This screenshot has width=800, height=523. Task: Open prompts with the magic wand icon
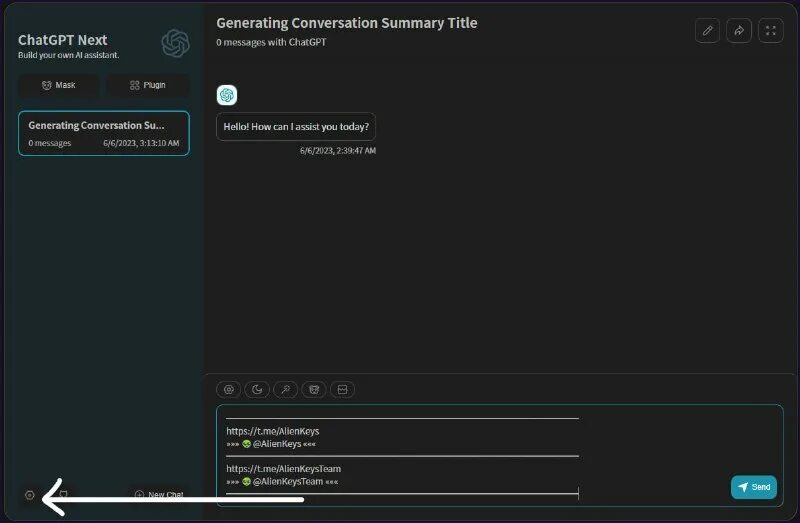[x=286, y=390]
